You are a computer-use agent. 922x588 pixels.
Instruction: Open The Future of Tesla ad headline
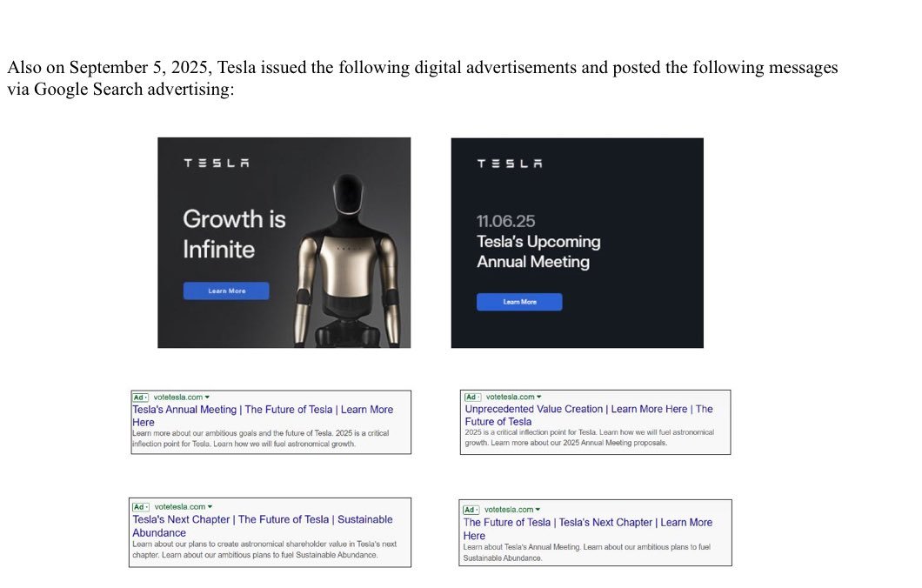(587, 529)
